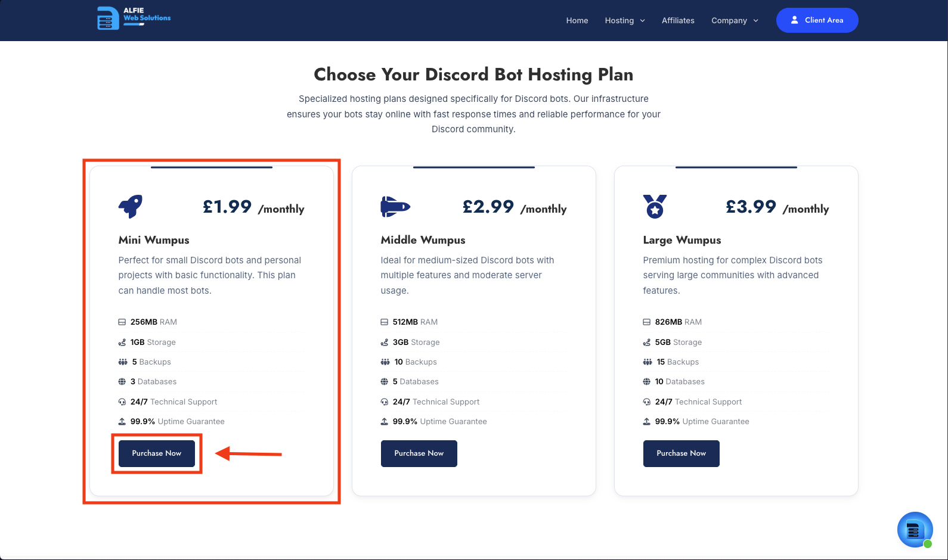Click the Large Wumpus backups icon
The image size is (948, 560).
648,362
